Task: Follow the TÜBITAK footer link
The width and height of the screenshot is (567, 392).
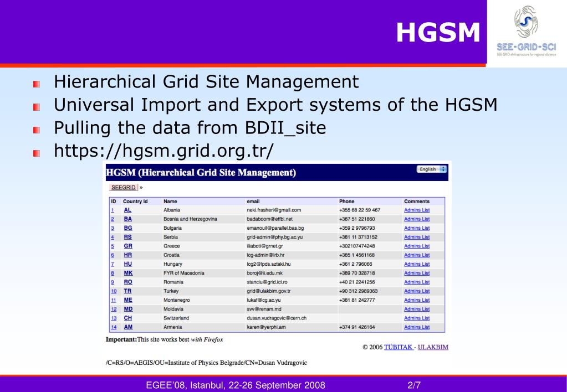Action: (x=399, y=347)
